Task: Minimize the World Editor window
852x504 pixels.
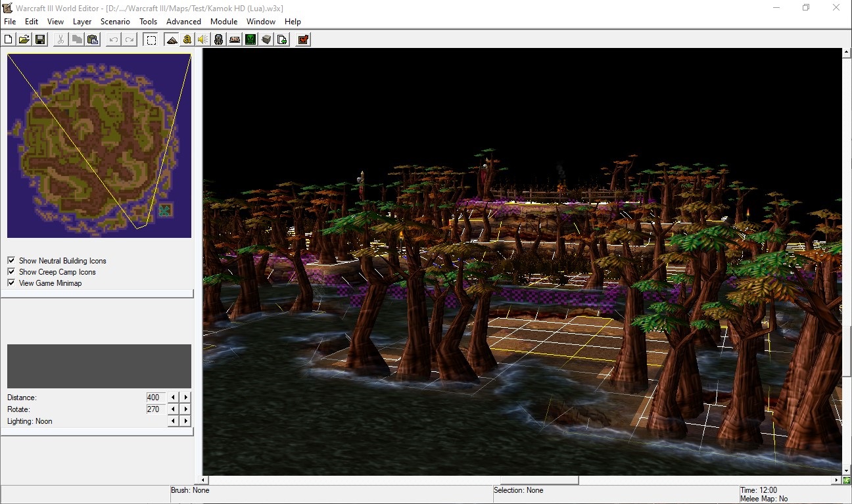Action: [x=776, y=7]
